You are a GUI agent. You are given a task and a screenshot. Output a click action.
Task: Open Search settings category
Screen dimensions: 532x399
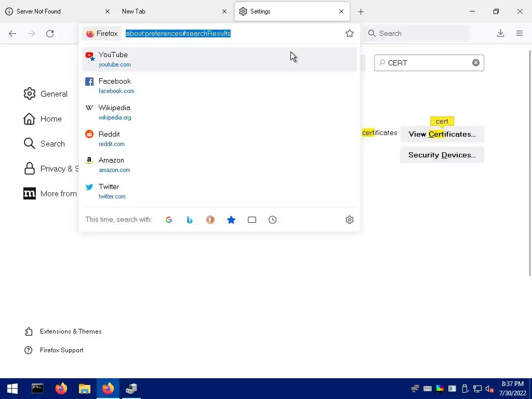tap(44, 144)
